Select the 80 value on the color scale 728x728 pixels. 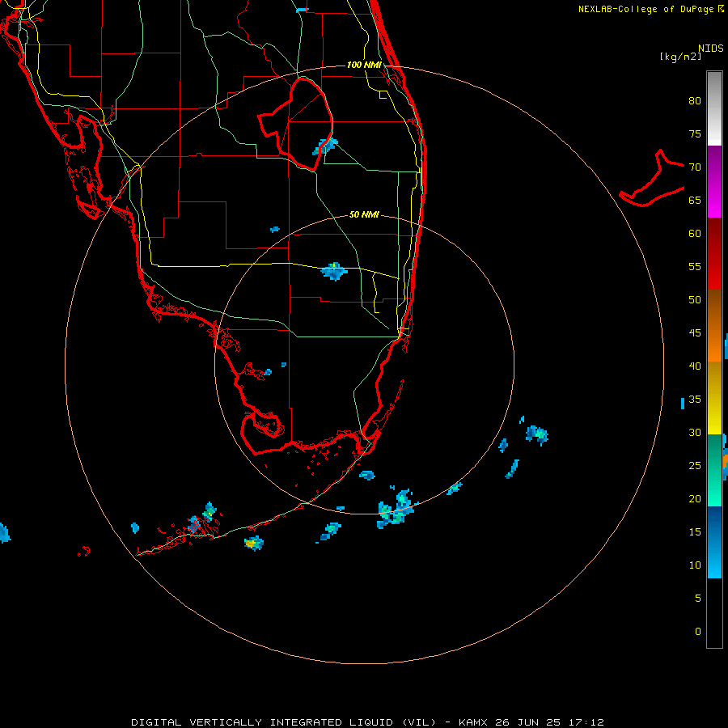(x=695, y=101)
